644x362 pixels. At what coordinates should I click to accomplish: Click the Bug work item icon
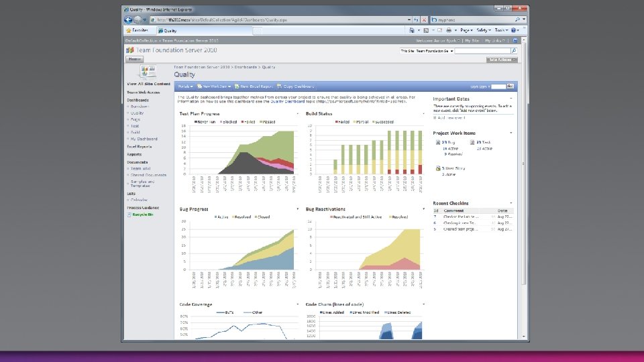(x=438, y=142)
